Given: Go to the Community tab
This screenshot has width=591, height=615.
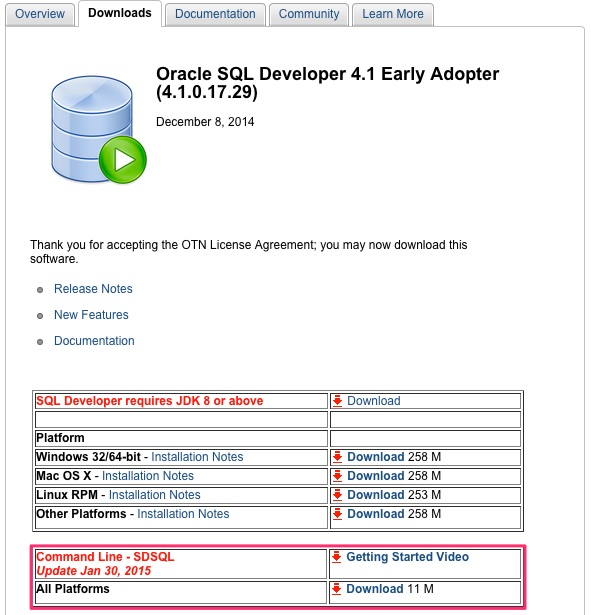Looking at the screenshot, I should pyautogui.click(x=309, y=14).
